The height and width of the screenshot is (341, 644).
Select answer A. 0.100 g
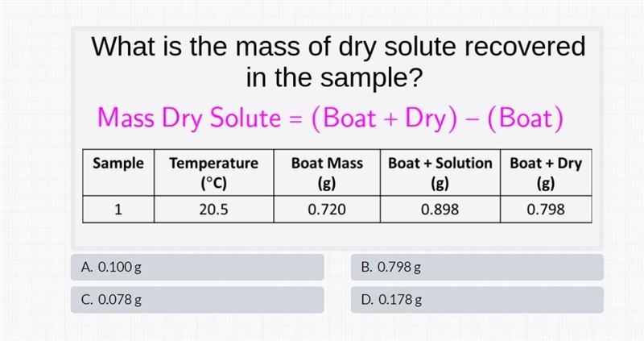(197, 268)
